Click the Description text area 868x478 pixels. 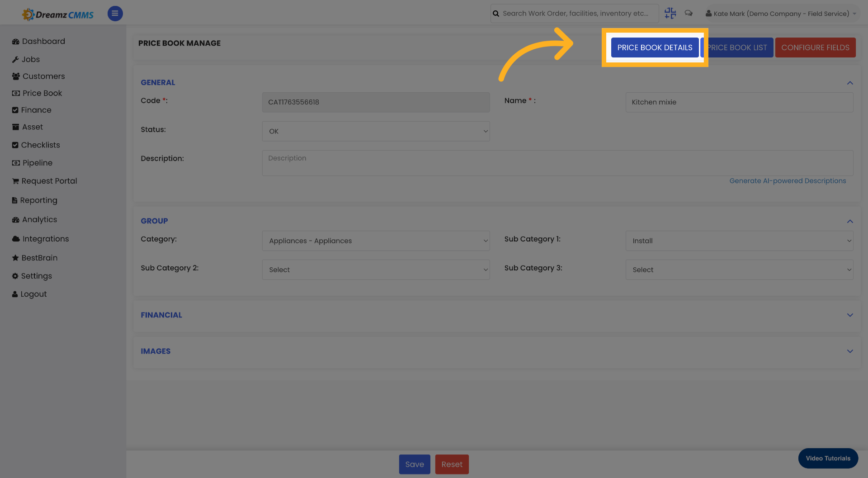pos(557,163)
